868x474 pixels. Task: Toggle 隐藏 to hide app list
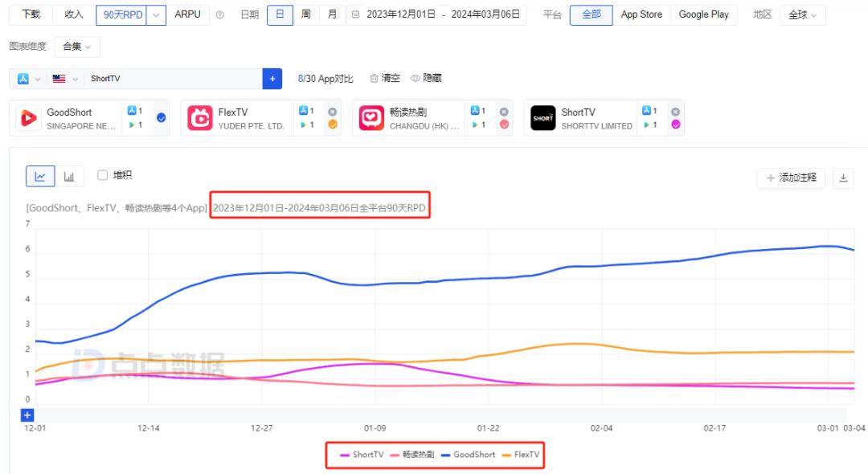pos(426,79)
